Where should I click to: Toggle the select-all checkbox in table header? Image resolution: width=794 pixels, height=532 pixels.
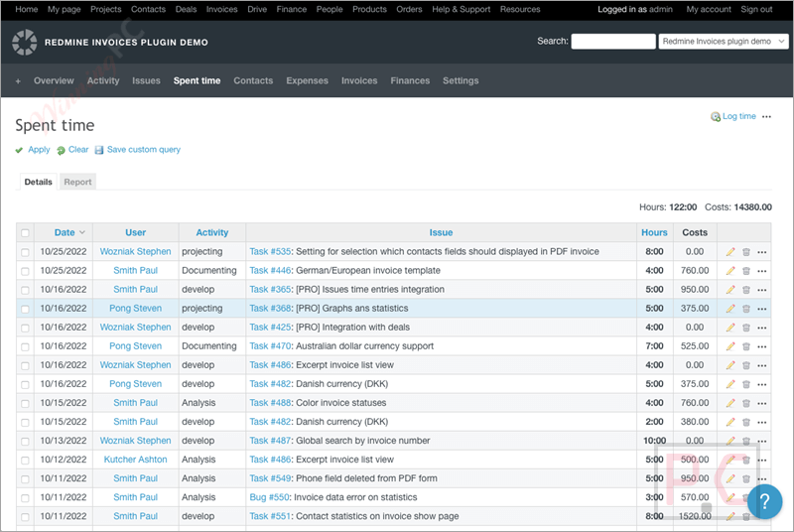click(25, 233)
